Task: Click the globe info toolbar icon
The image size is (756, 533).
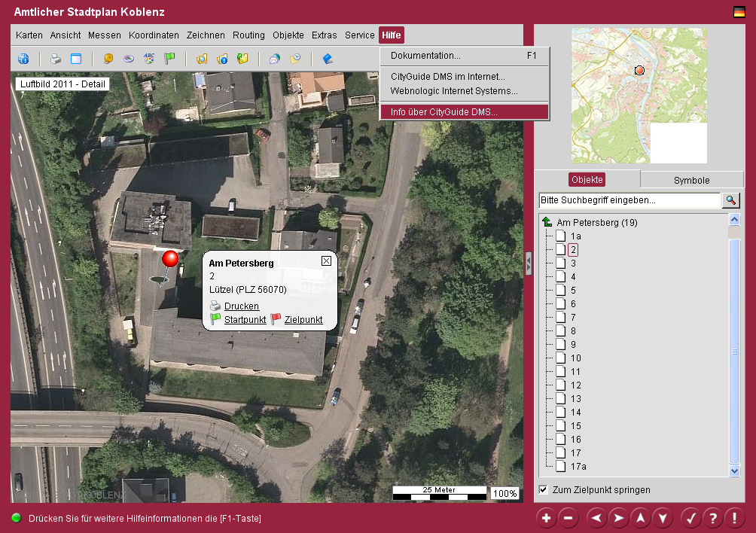Action: pyautogui.click(x=23, y=59)
